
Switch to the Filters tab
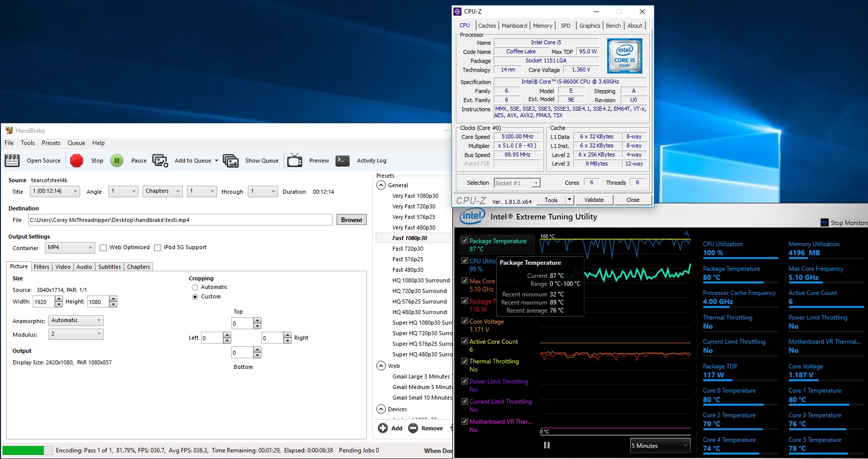tap(41, 267)
